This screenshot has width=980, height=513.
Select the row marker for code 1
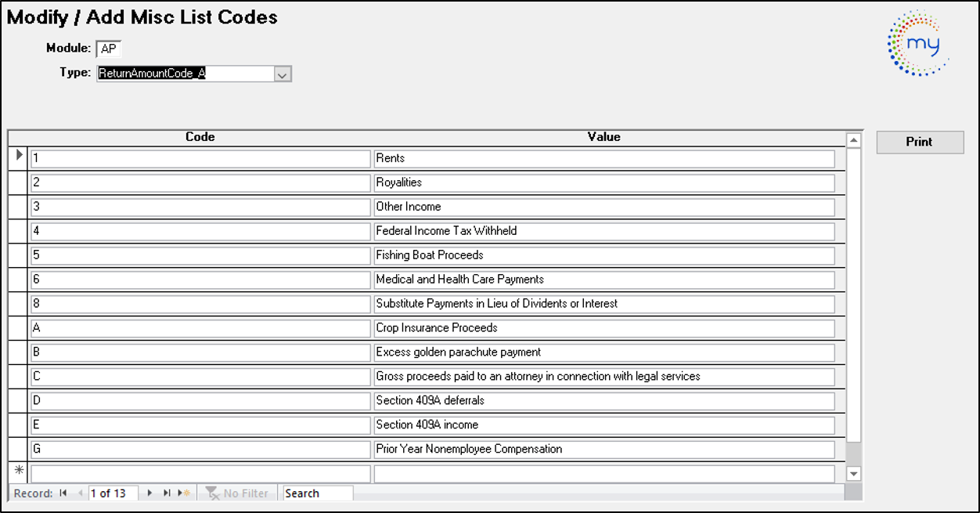click(19, 158)
